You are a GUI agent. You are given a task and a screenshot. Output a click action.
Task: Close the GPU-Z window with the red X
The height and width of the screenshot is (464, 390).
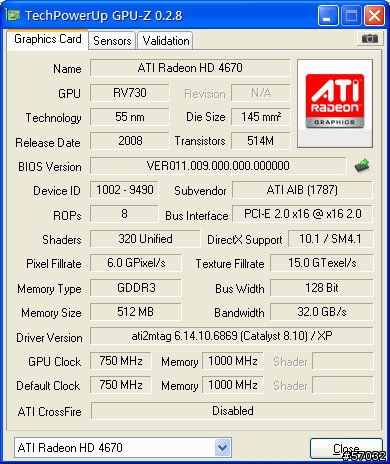pos(374,15)
